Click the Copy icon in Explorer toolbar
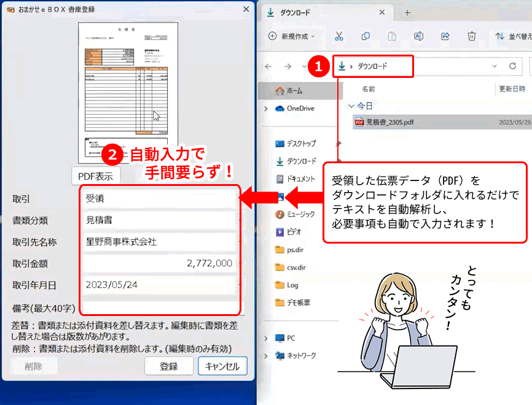The image size is (532, 405). coord(366,36)
